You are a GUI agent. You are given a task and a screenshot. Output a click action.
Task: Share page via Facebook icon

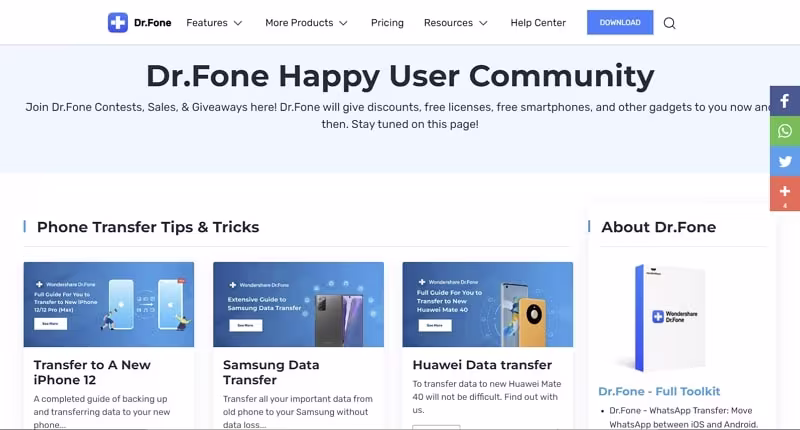point(785,101)
